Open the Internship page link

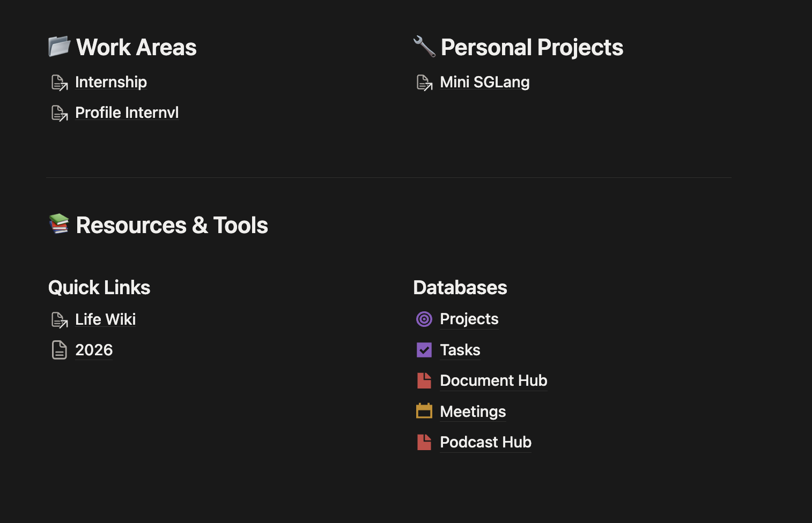(x=110, y=82)
